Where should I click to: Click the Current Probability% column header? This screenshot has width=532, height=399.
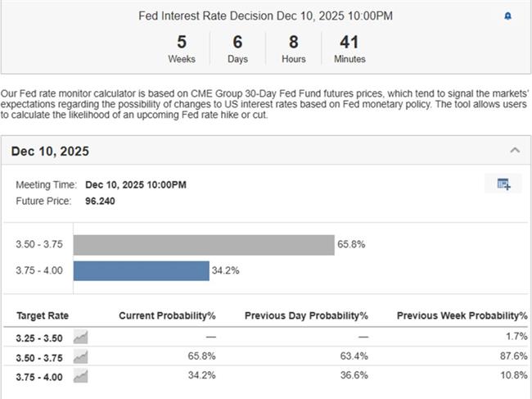click(167, 315)
